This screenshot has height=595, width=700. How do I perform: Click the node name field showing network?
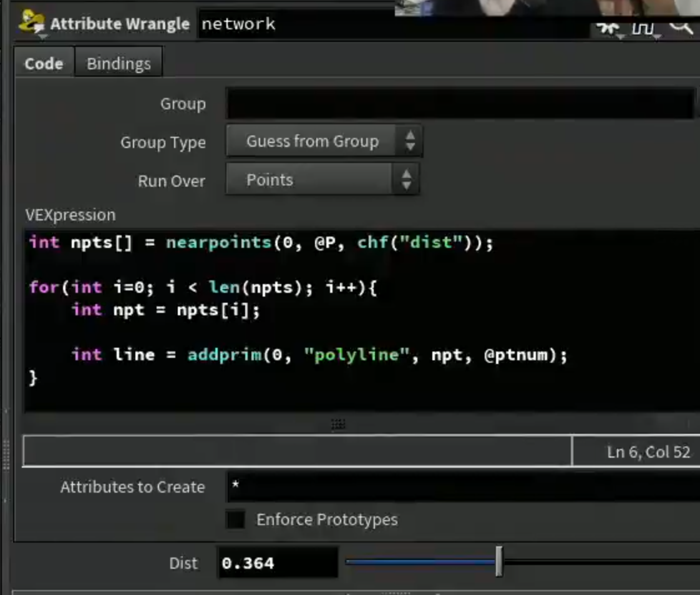tap(393, 24)
